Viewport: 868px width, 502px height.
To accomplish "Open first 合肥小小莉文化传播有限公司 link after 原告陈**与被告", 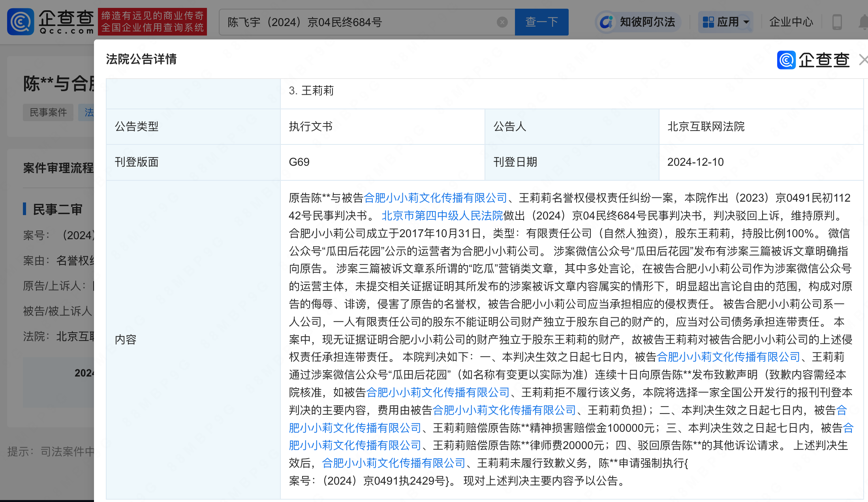I will pyautogui.click(x=435, y=198).
